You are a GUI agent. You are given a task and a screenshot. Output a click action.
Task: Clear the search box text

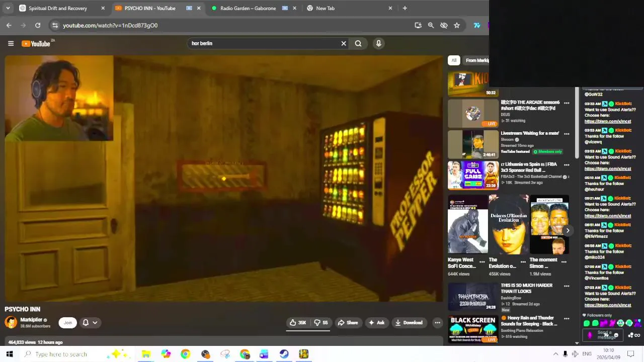[344, 43]
